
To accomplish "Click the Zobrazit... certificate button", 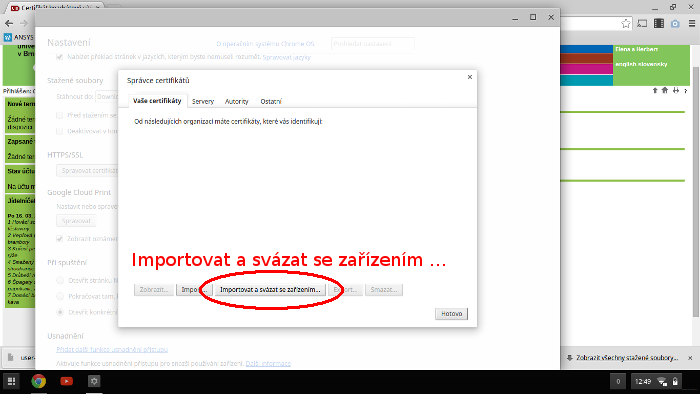I will [154, 290].
